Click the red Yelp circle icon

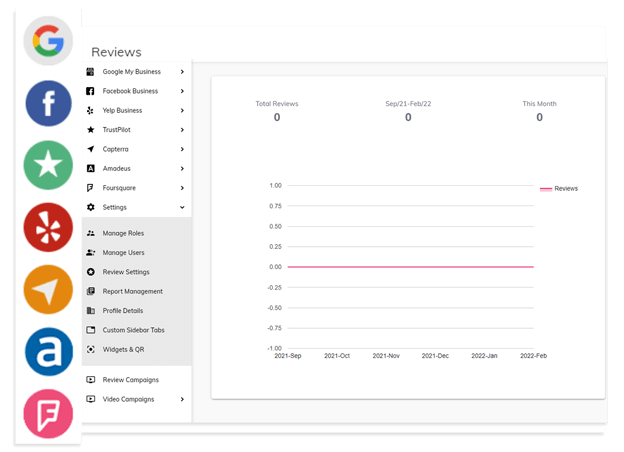tap(48, 228)
